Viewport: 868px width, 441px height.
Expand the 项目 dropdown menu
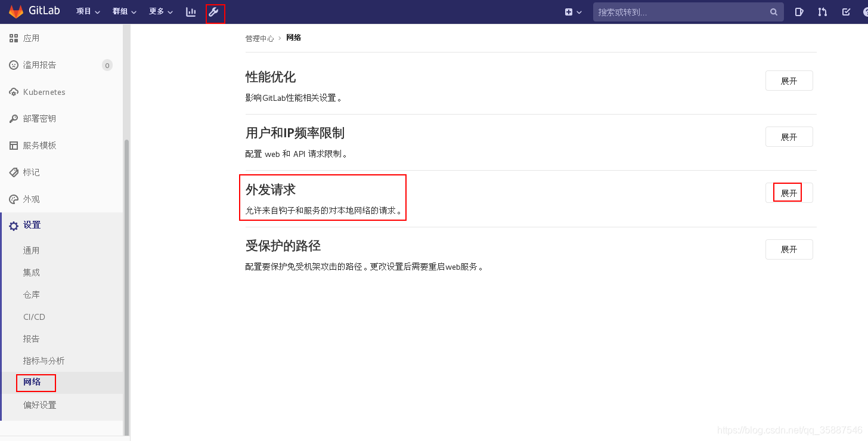(x=88, y=11)
